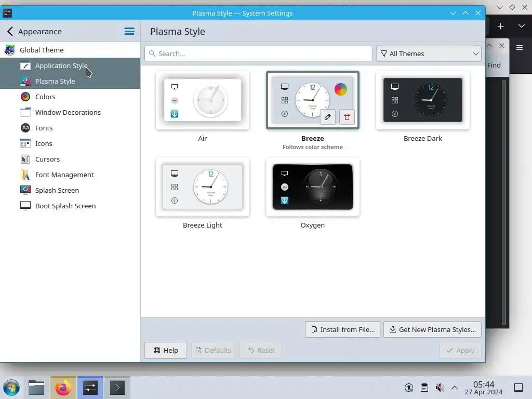Screen dimensions: 532x399
Task: Open Icons settings
Action: coord(70,143)
